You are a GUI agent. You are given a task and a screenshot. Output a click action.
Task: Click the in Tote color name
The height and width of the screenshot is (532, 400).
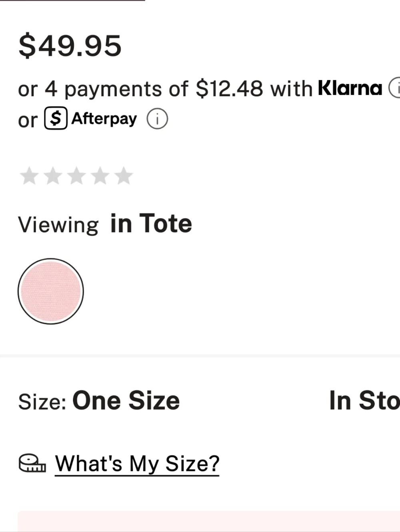tap(151, 223)
